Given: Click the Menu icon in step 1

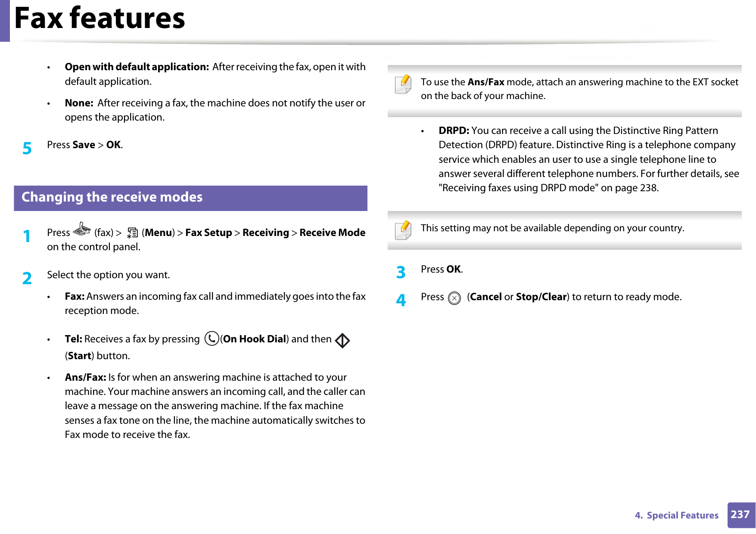Looking at the screenshot, I should (133, 233).
